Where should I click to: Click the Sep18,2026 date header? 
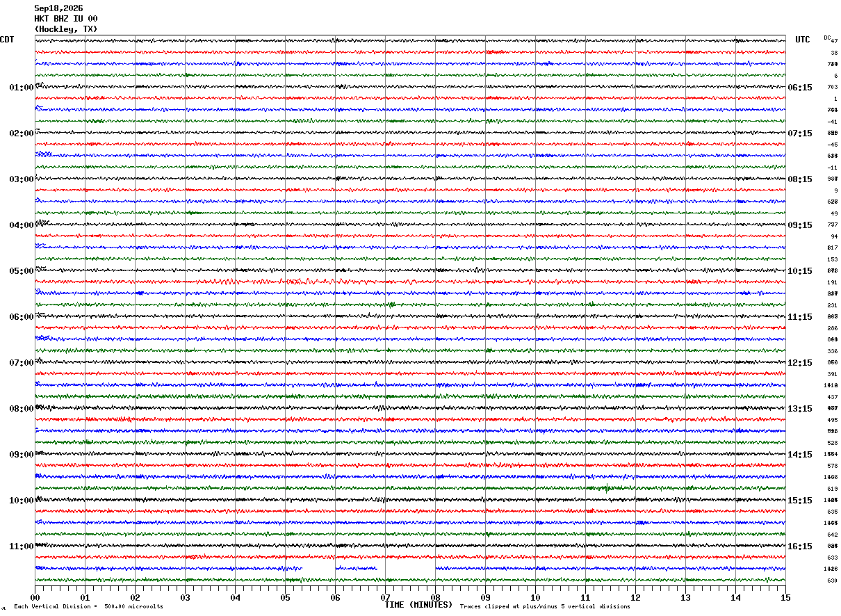(x=58, y=8)
